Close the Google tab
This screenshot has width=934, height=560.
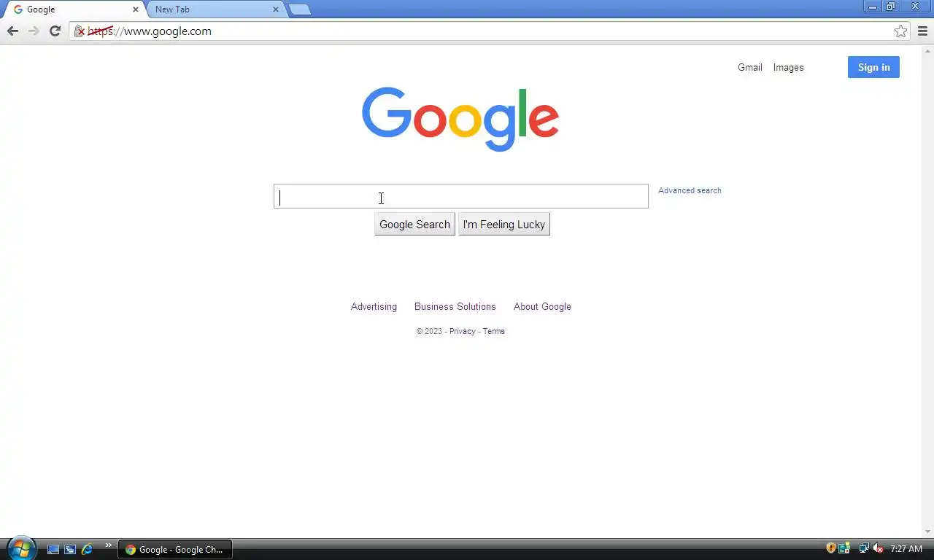[135, 9]
